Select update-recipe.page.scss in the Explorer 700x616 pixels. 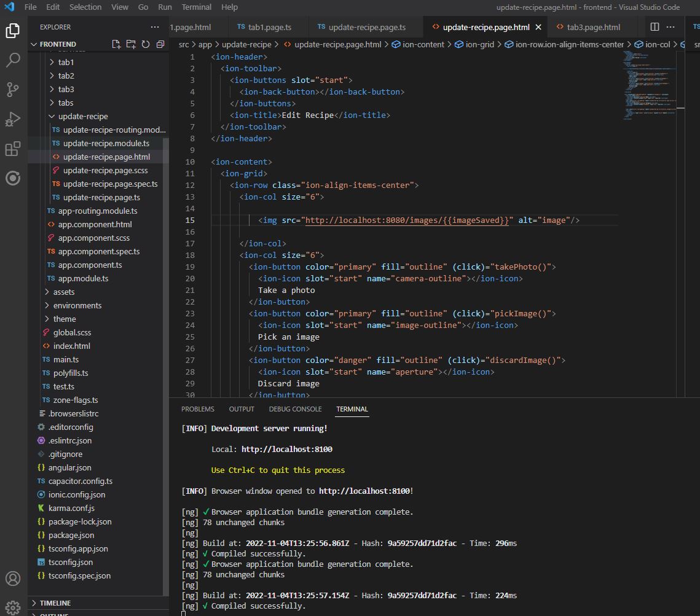pyautogui.click(x=105, y=170)
